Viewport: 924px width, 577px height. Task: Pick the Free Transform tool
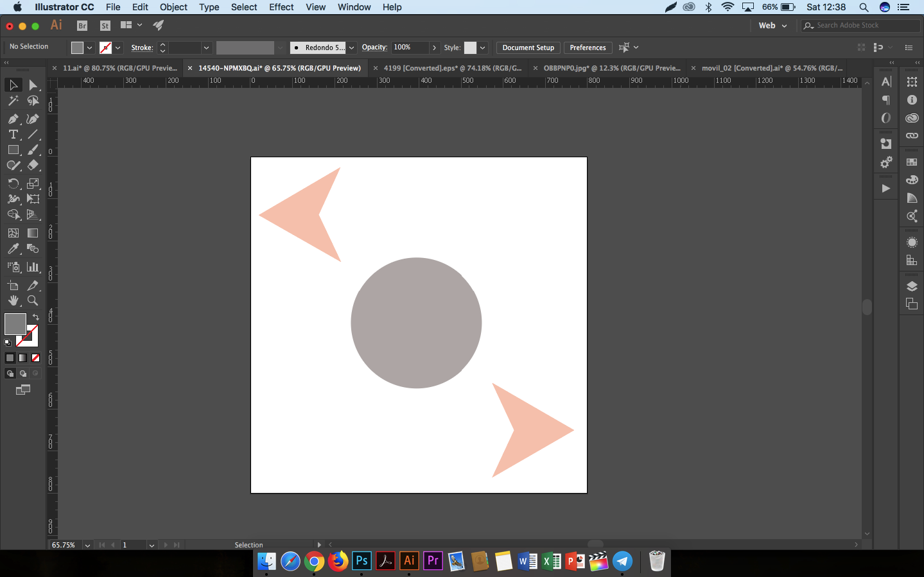[x=33, y=199]
